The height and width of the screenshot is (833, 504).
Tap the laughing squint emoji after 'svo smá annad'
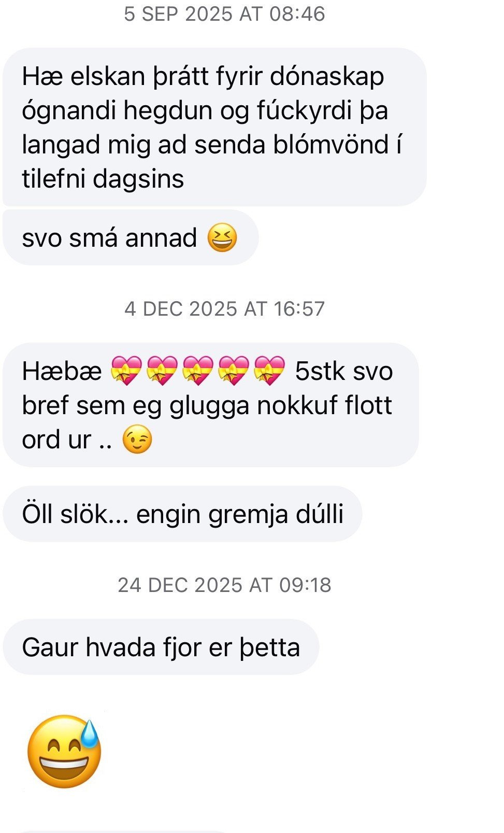(x=222, y=238)
